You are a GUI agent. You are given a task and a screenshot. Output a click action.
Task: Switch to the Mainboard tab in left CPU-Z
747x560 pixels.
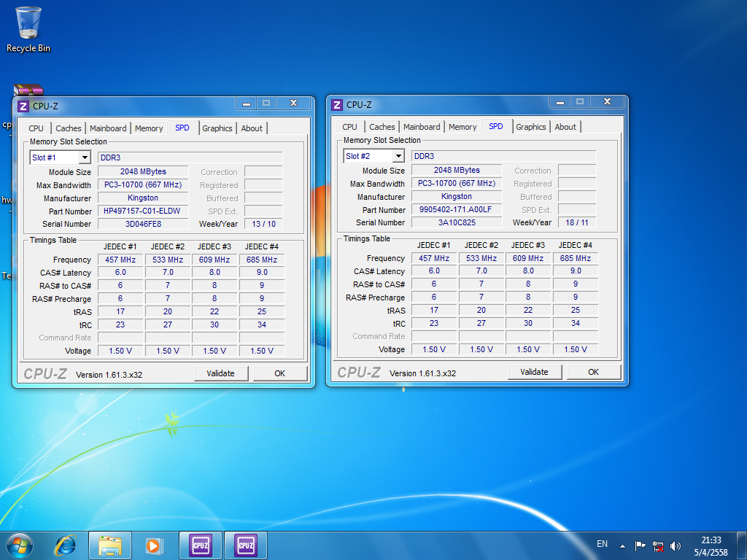pos(108,128)
